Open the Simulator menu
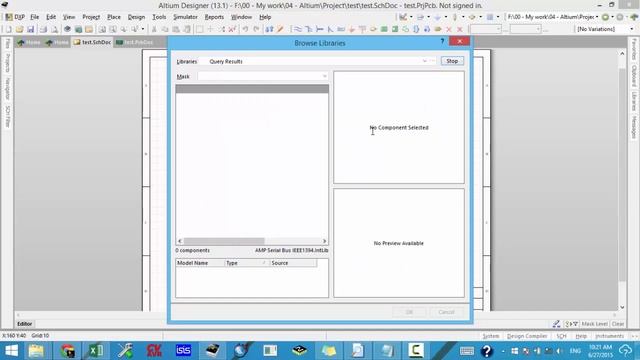The width and height of the screenshot is (640, 360). click(x=185, y=17)
